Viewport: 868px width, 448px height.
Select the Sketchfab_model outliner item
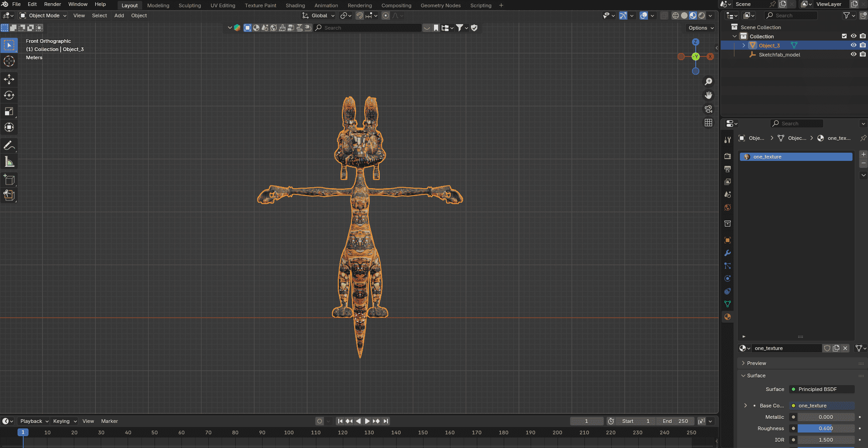point(779,55)
